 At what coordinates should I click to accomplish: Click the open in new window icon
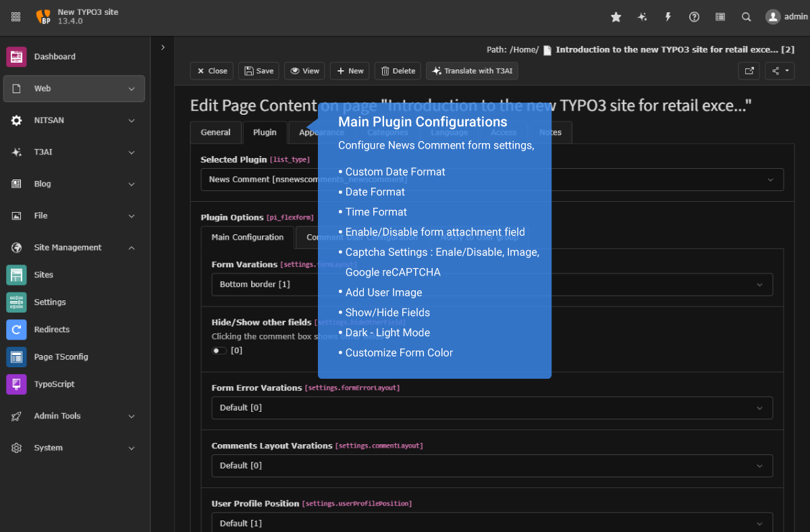click(x=749, y=71)
